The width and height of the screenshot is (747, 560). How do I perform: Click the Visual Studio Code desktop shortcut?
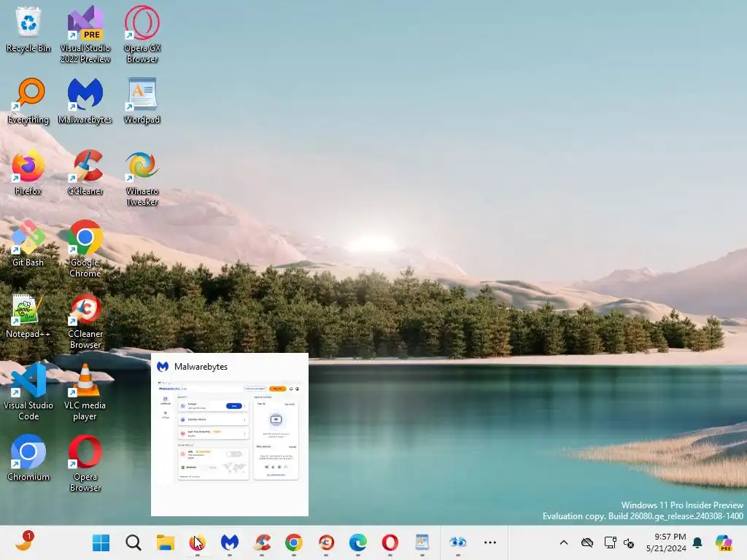(28, 392)
